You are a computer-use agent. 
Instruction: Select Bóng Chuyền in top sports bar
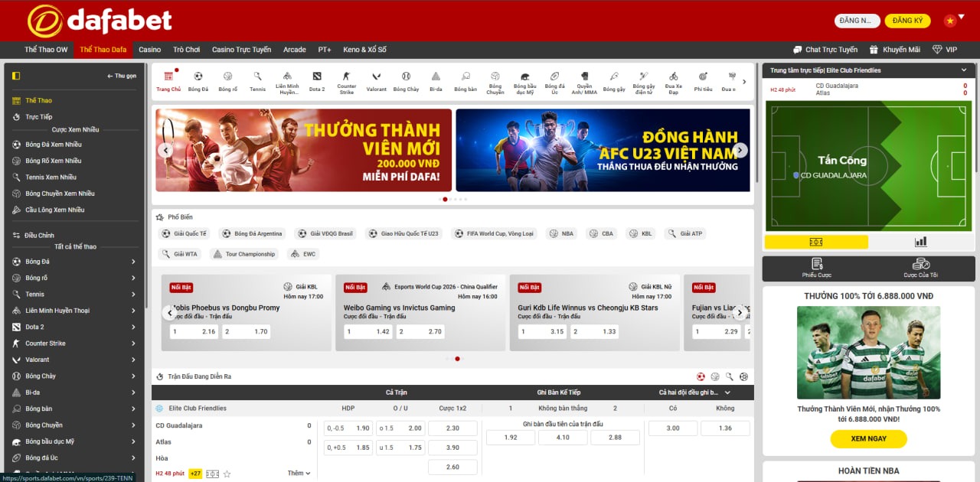[495, 83]
